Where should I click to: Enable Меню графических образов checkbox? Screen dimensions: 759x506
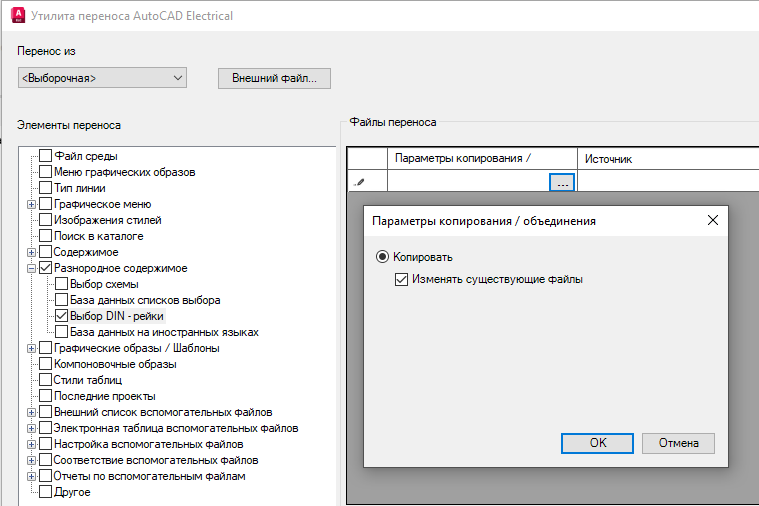click(46, 172)
